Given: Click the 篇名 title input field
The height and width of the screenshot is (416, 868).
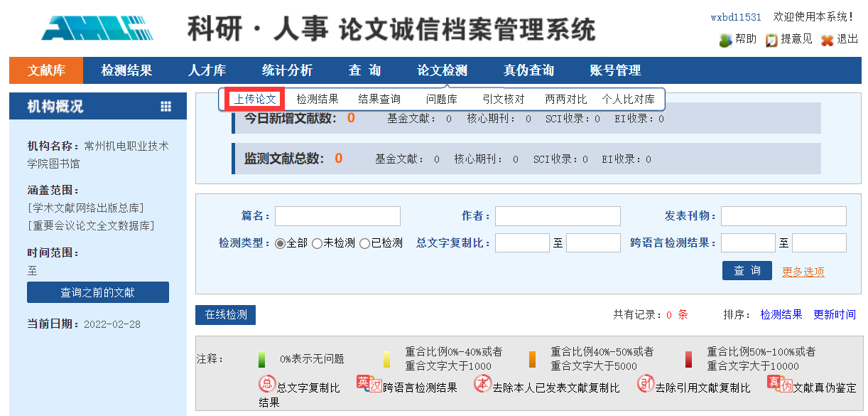Looking at the screenshot, I should tap(337, 216).
